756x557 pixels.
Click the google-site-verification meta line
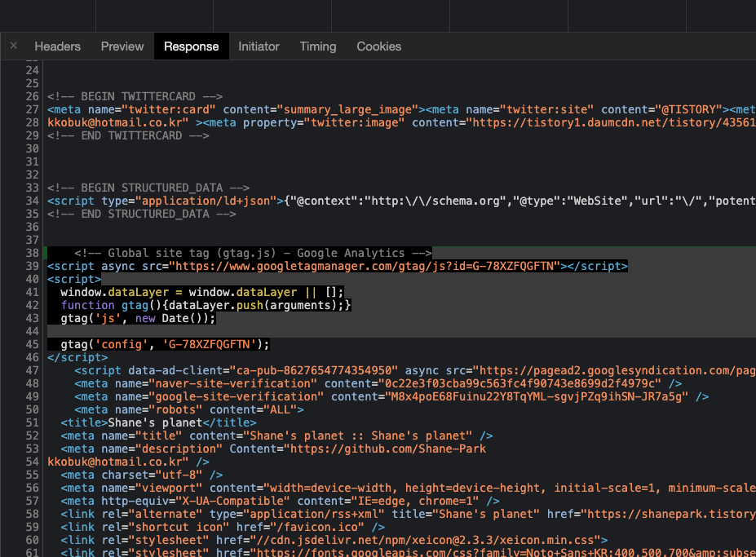point(391,396)
